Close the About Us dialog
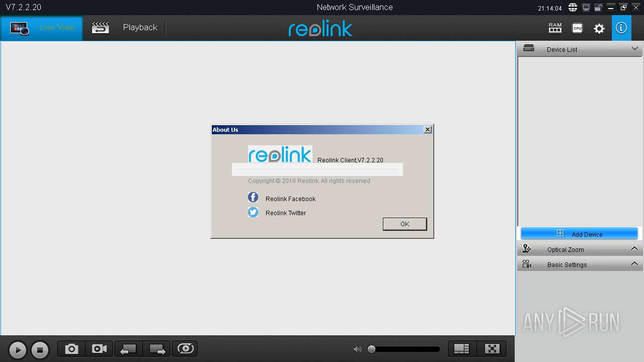 coord(428,130)
